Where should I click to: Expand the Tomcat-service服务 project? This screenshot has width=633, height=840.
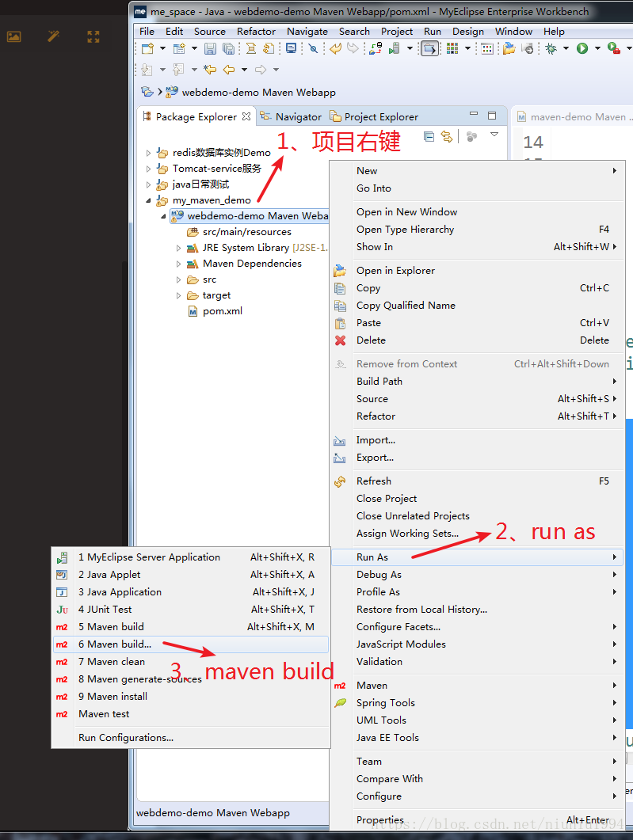coord(148,169)
